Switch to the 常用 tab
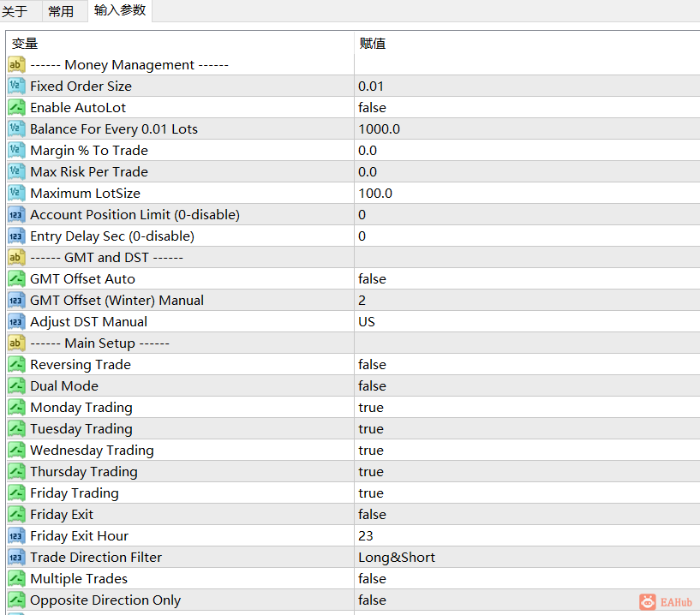The image size is (700, 615). pyautogui.click(x=61, y=11)
